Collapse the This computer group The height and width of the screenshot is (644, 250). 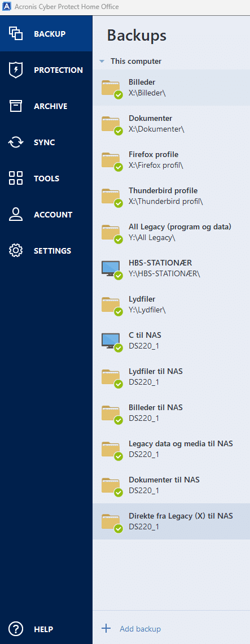102,61
